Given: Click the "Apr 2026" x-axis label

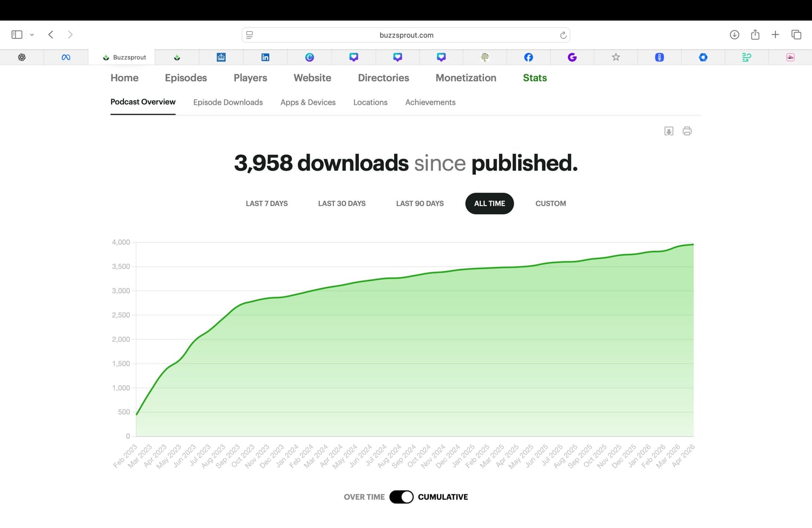Looking at the screenshot, I should (x=683, y=456).
